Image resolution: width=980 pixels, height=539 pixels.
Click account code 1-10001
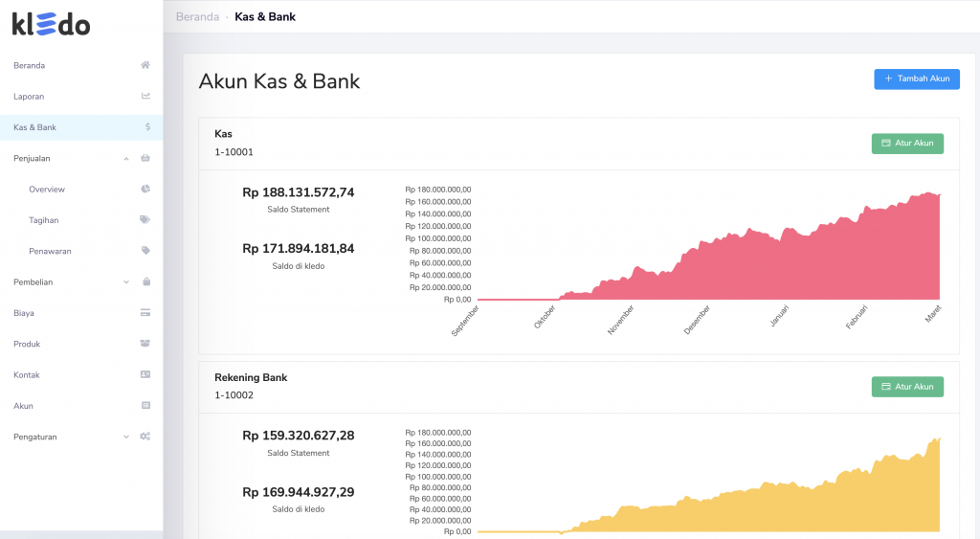point(234,152)
